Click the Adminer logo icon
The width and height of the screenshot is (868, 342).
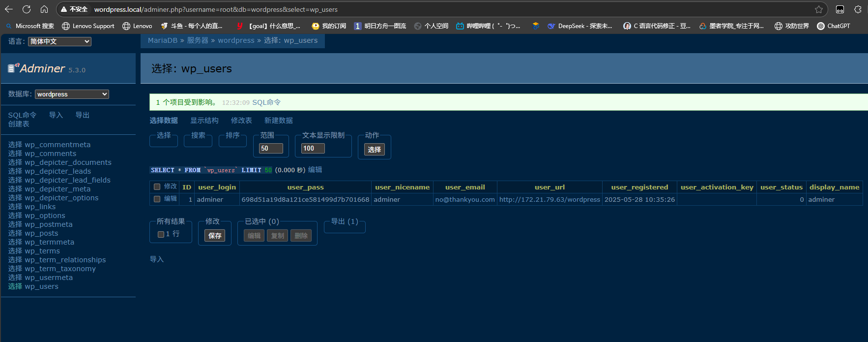pyautogui.click(x=13, y=68)
